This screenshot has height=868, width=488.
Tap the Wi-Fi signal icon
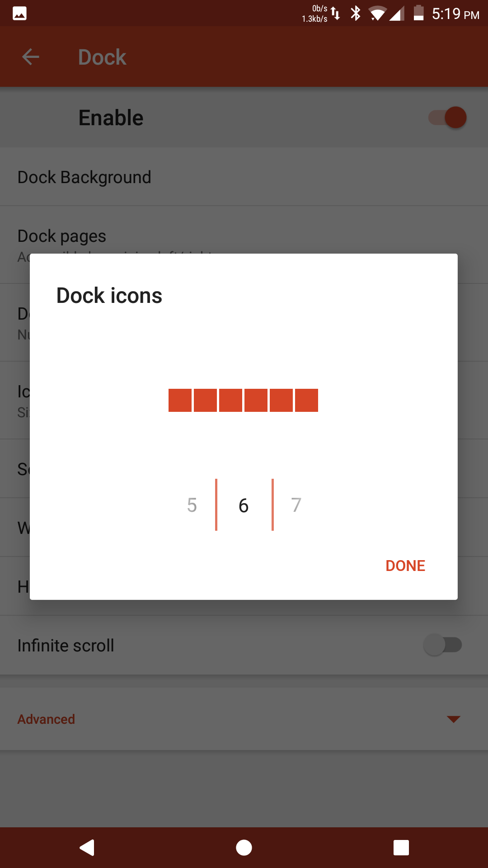tap(377, 14)
